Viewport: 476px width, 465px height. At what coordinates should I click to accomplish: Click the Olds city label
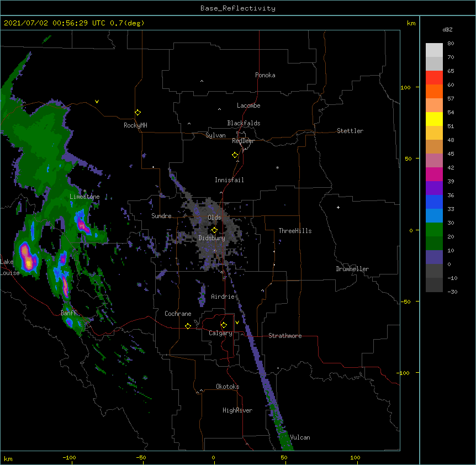[214, 218]
